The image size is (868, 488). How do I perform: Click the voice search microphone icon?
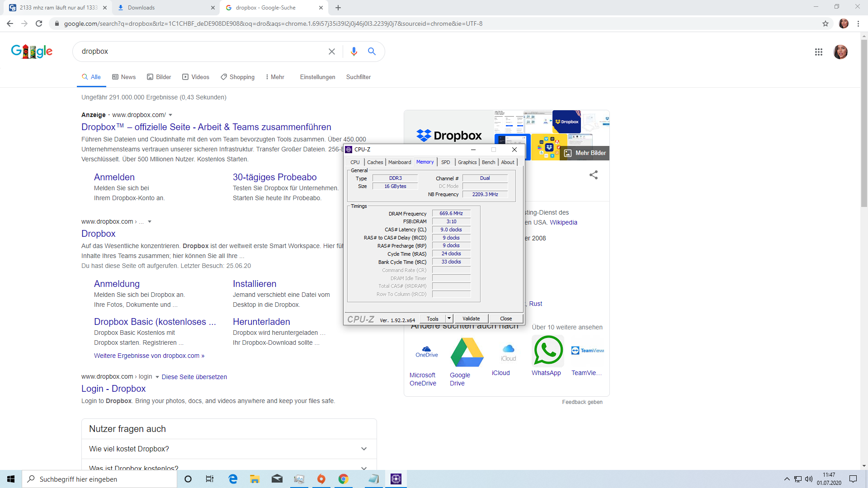354,52
